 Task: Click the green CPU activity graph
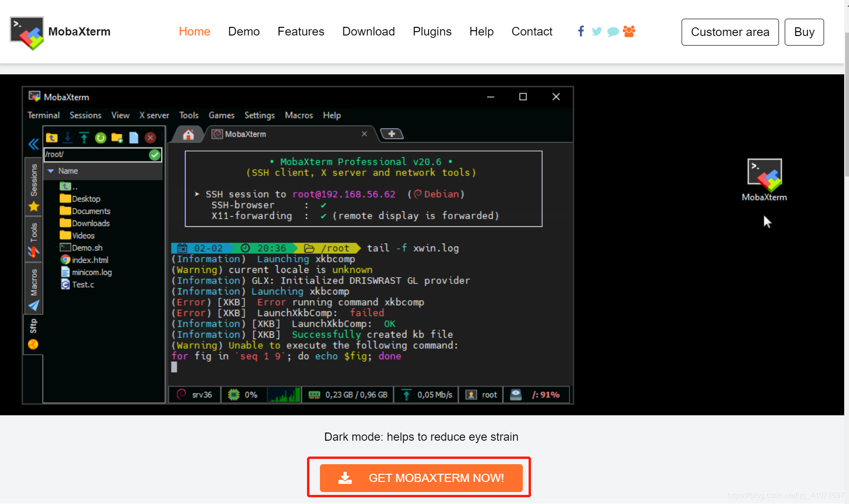pyautogui.click(x=284, y=395)
